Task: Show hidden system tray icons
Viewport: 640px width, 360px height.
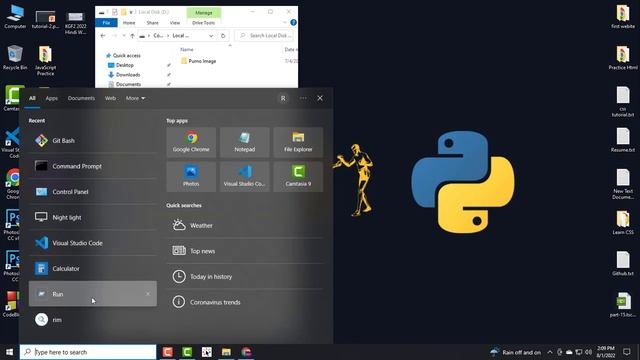Action: click(x=550, y=352)
